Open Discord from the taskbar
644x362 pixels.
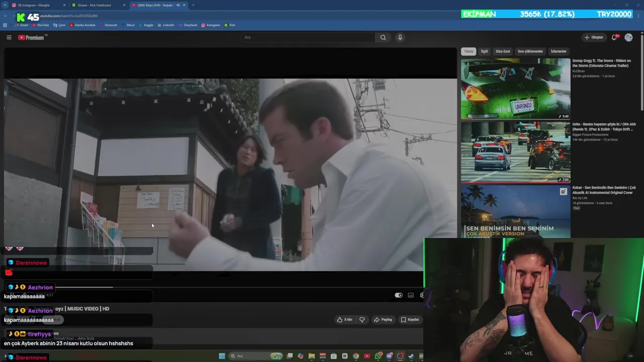click(x=389, y=356)
